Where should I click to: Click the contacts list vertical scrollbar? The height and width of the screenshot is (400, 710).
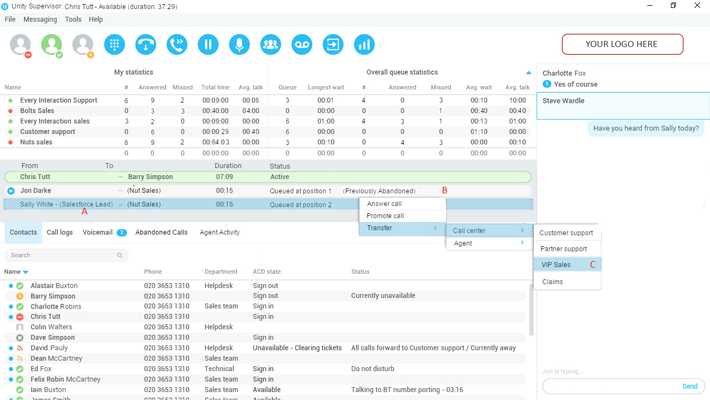pos(531,310)
